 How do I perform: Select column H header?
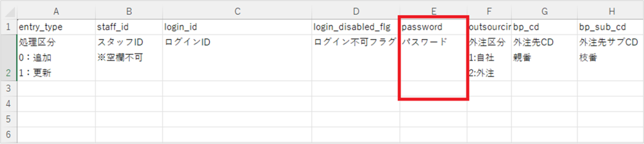point(611,12)
